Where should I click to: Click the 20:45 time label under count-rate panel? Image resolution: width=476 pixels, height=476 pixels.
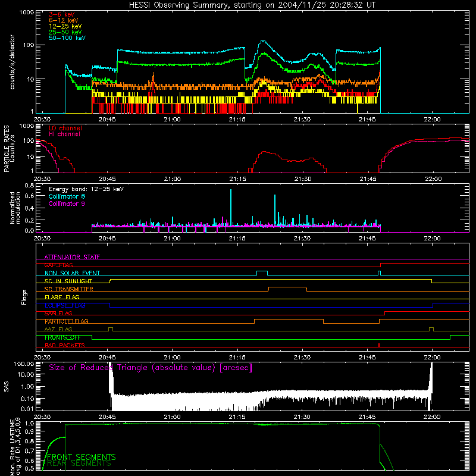[107, 120]
